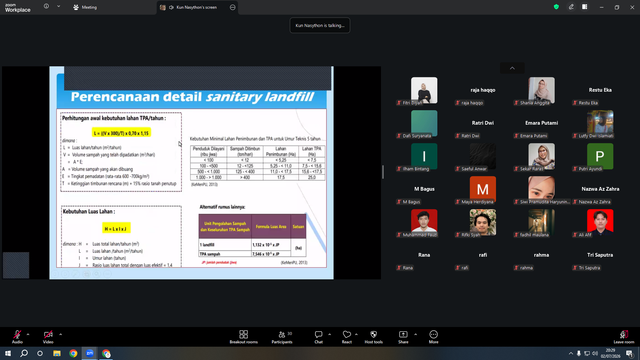The width and height of the screenshot is (640, 360).
Task: Select Maya Herdiyana's tile with M avatar
Action: (x=483, y=189)
